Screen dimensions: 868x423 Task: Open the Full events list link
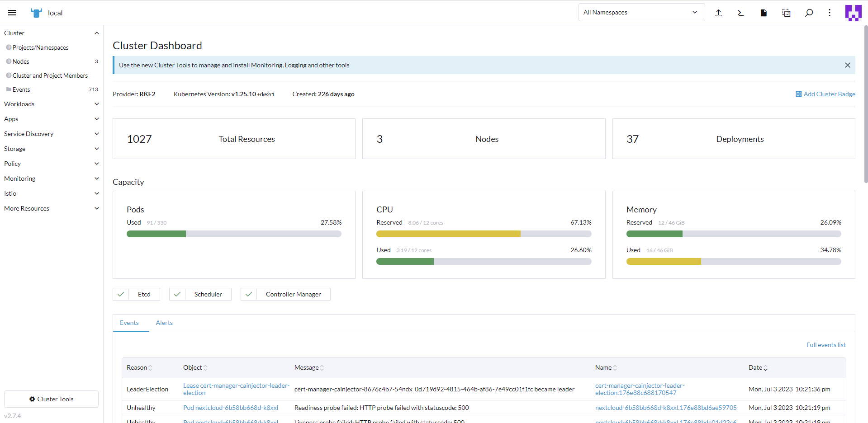pos(825,345)
